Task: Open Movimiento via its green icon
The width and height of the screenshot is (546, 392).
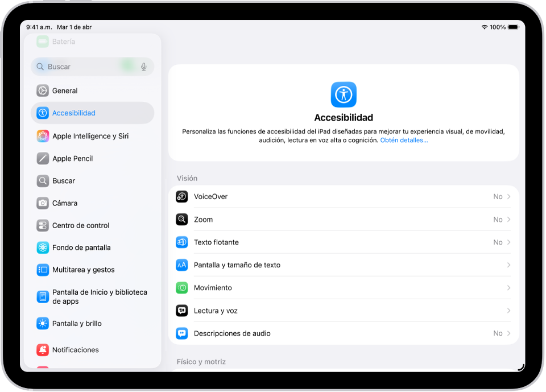Action: 182,287
